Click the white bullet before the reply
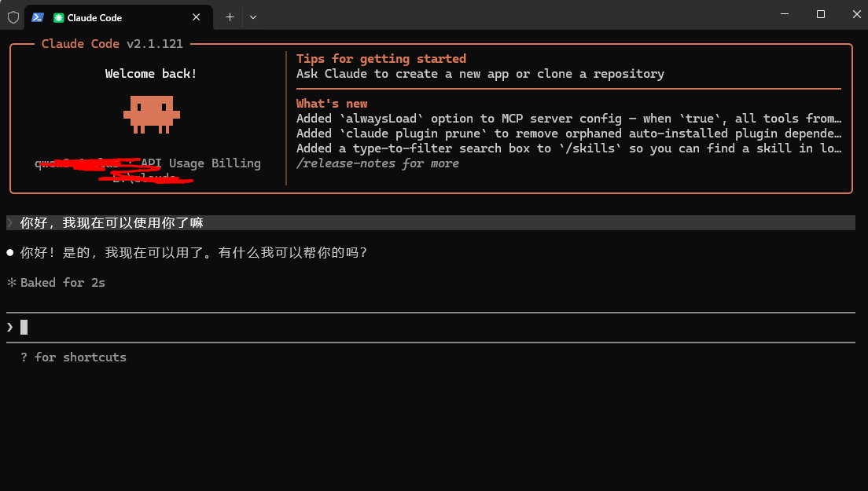Image resolution: width=868 pixels, height=491 pixels. tap(10, 253)
